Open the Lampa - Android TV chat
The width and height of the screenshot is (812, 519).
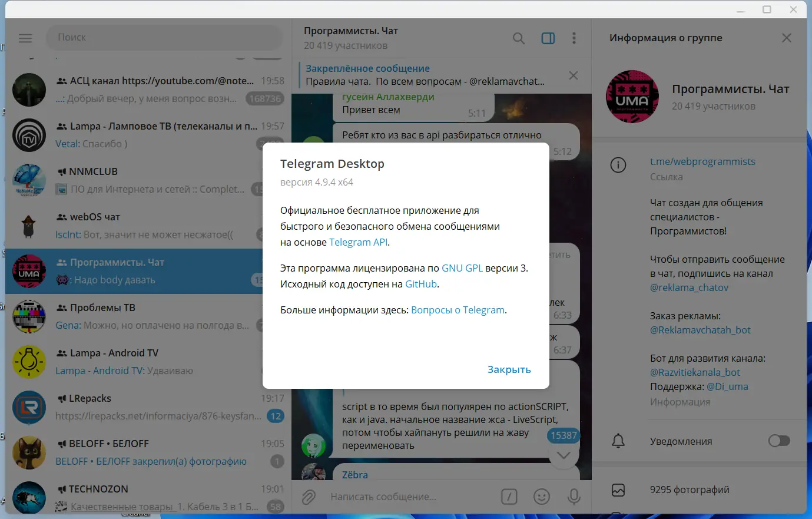148,362
